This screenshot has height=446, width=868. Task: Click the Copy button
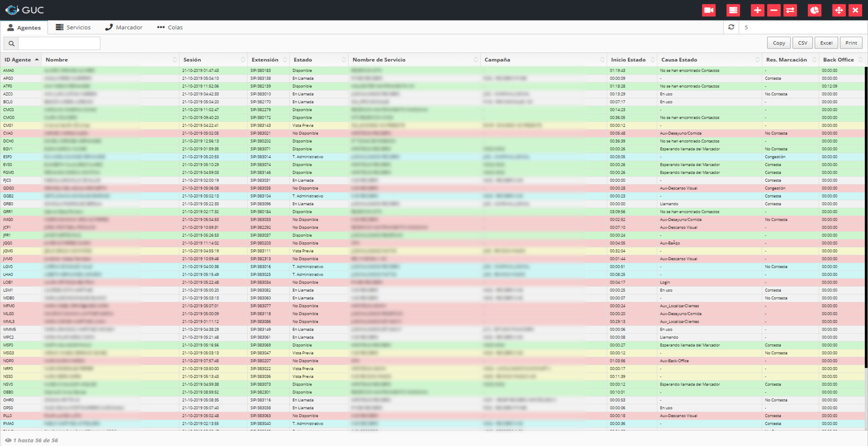pyautogui.click(x=779, y=43)
